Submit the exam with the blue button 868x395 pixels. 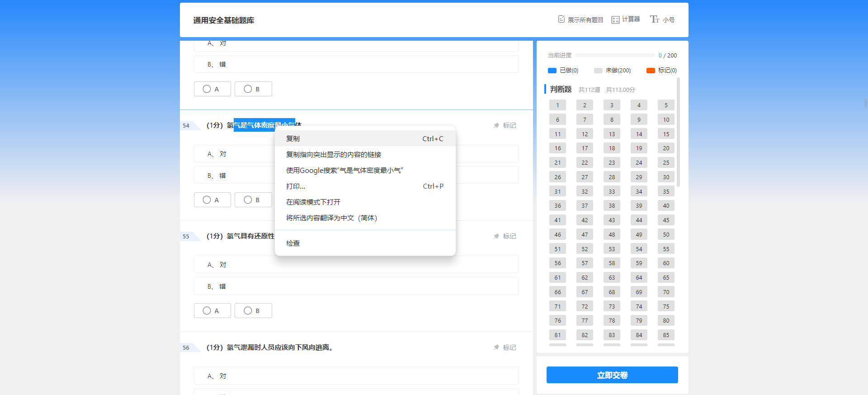(x=612, y=375)
